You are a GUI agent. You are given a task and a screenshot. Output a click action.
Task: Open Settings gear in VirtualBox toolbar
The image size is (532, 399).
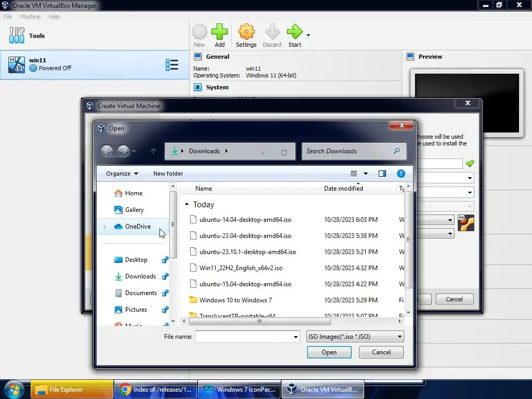point(246,32)
